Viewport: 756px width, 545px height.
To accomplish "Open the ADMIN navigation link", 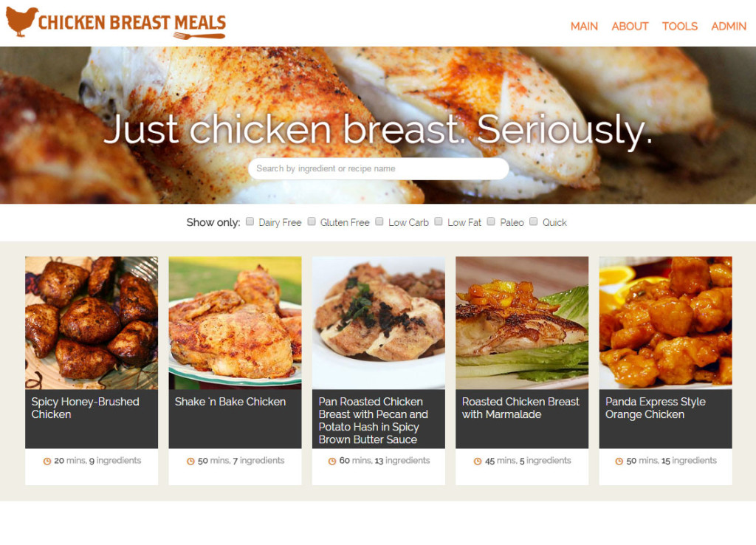I will [729, 26].
